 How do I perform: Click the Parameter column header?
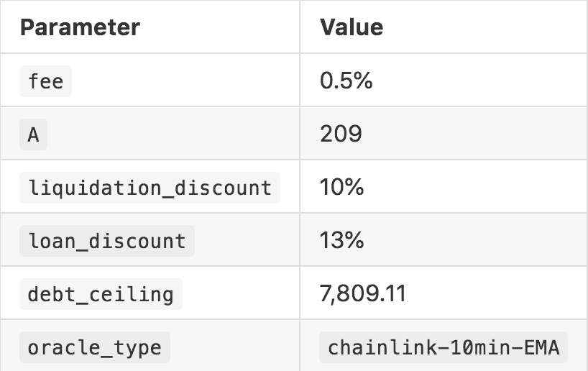click(x=80, y=27)
